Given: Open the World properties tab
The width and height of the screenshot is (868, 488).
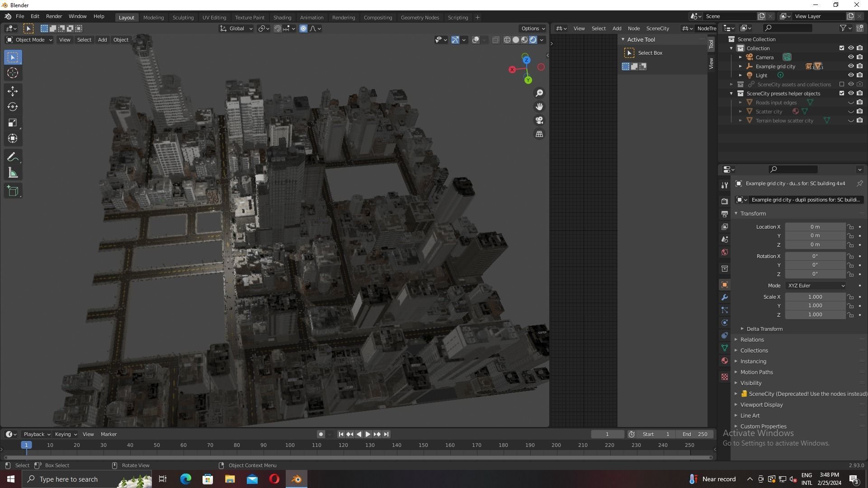Looking at the screenshot, I should [725, 252].
